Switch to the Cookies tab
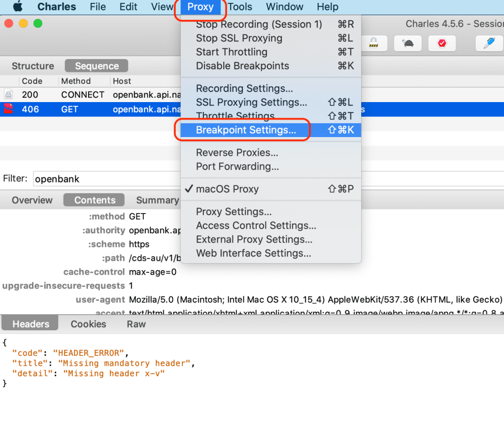Screen dimensions: 504x428 [x=88, y=324]
